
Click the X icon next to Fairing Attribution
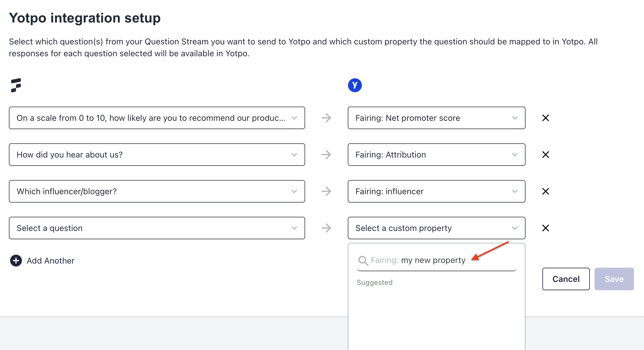(545, 155)
